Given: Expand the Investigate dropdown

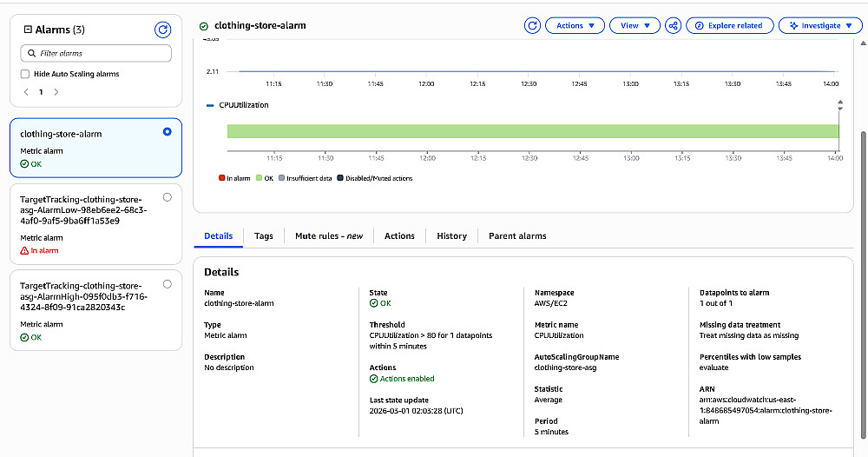Looking at the screenshot, I should coord(819,25).
